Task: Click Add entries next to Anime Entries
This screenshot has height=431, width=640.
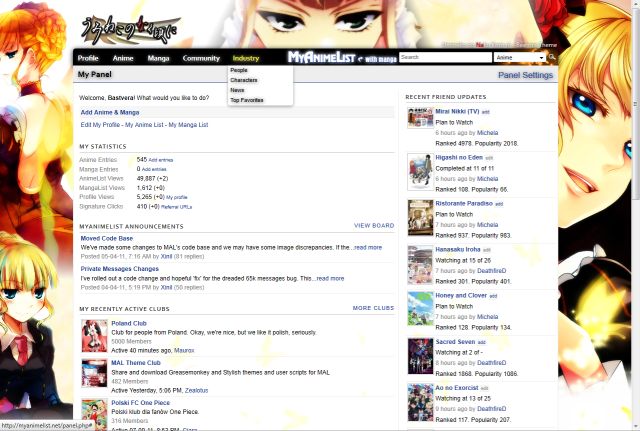Action: (161, 160)
